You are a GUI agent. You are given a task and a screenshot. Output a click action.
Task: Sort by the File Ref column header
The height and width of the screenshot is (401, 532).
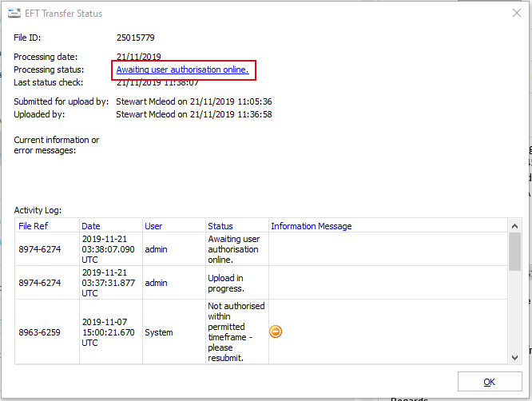(33, 226)
